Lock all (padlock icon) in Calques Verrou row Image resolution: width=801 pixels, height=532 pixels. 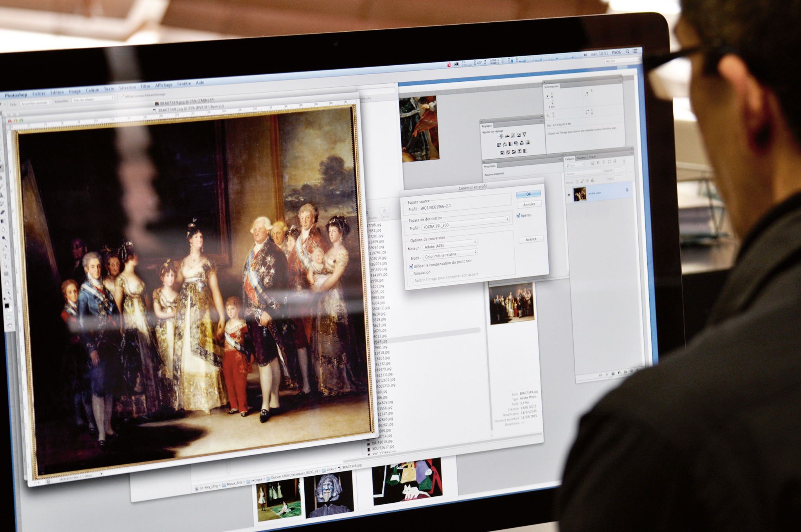click(593, 180)
